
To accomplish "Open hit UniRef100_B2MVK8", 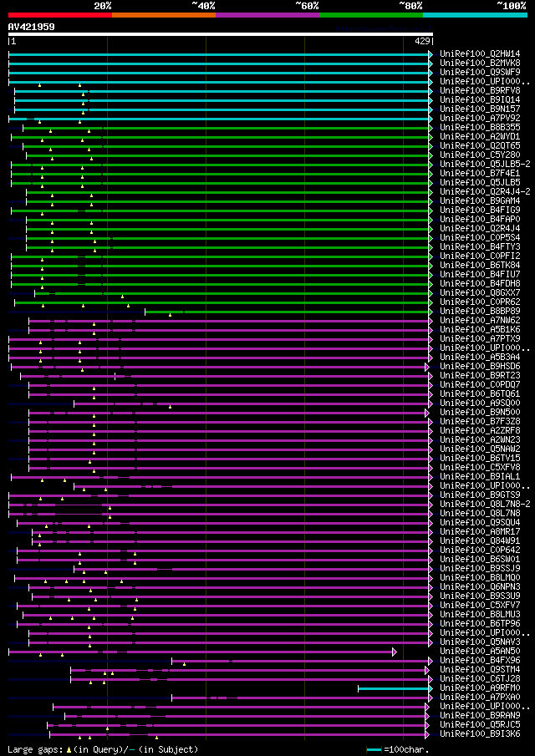I will tap(480, 63).
